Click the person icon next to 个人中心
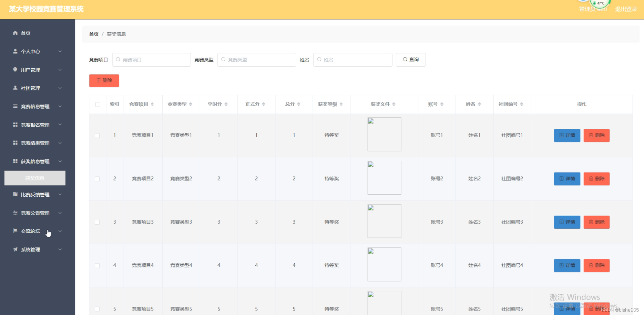 coord(15,51)
